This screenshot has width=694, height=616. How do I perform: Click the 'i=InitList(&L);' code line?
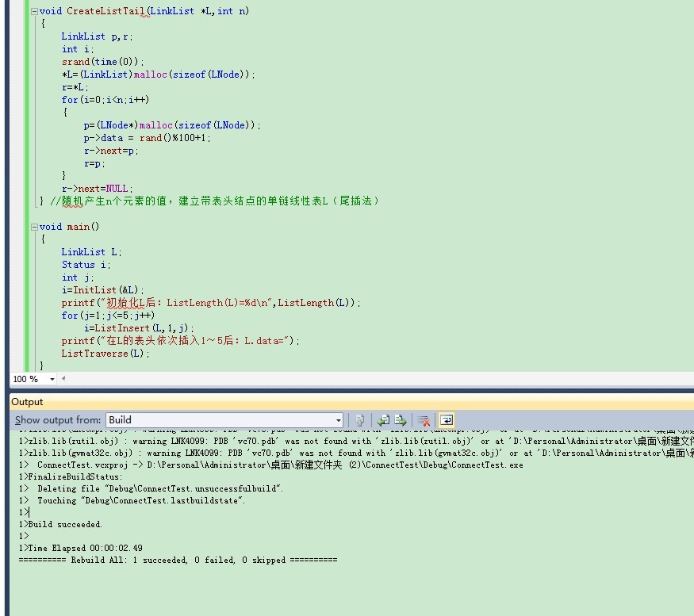click(102, 290)
